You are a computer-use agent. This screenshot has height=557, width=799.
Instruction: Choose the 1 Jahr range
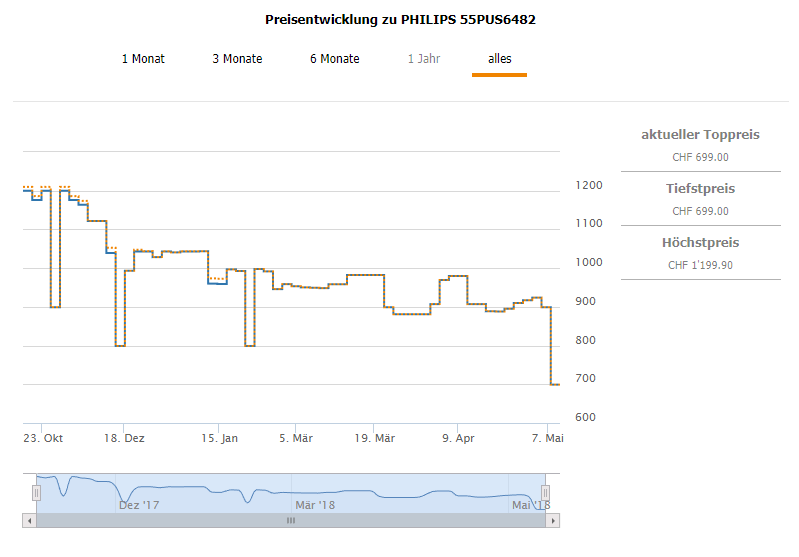(x=423, y=59)
